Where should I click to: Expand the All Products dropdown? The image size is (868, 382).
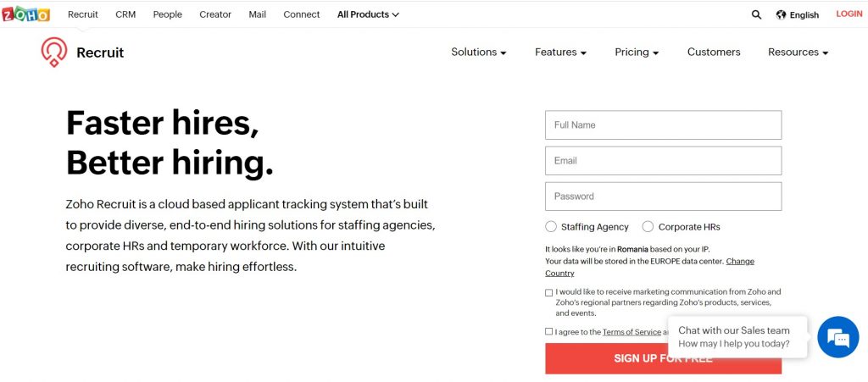pos(368,15)
